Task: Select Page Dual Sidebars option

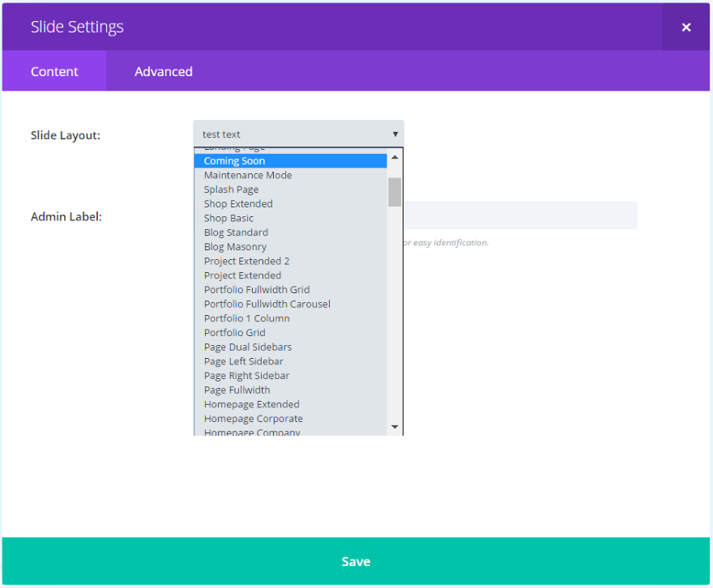Action: (x=247, y=347)
